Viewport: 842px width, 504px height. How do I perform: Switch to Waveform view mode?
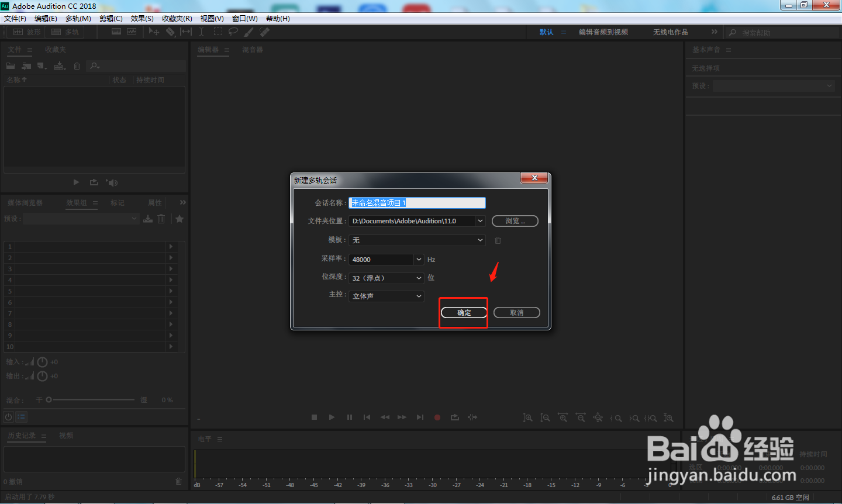coord(27,32)
